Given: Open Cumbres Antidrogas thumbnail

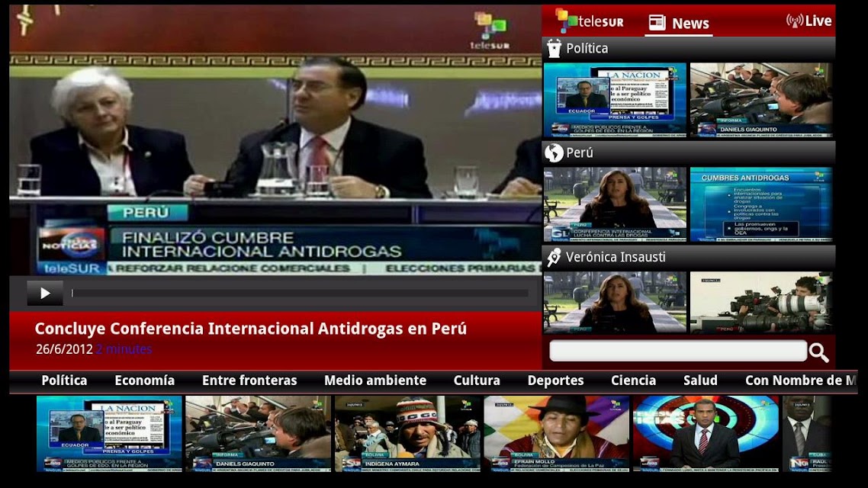Looking at the screenshot, I should [761, 204].
